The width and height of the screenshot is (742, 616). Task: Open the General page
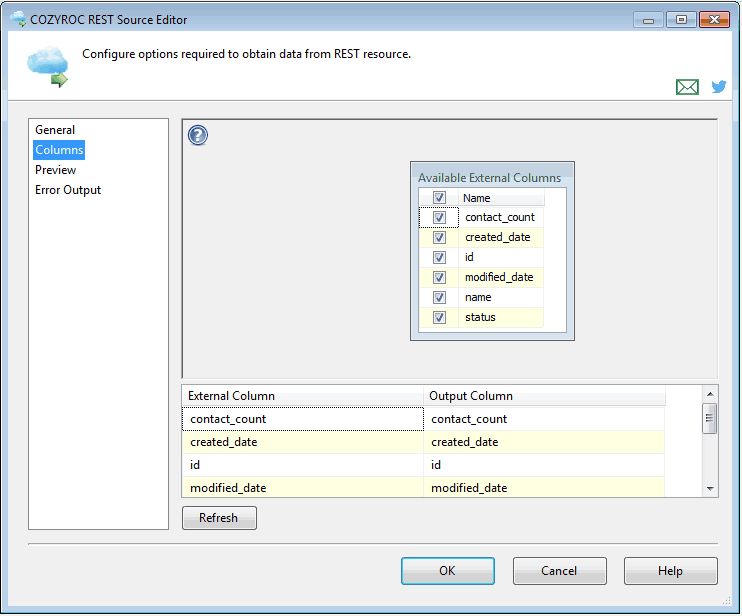click(55, 130)
